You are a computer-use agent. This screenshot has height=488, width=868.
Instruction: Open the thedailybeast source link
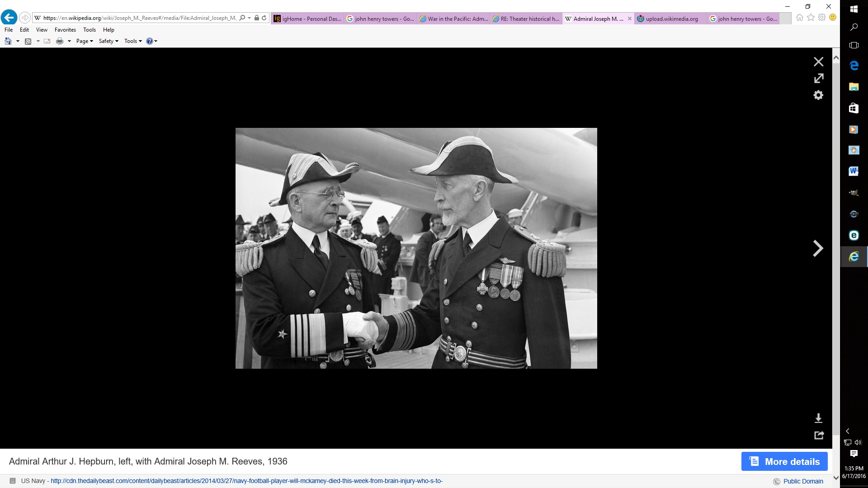tap(246, 481)
